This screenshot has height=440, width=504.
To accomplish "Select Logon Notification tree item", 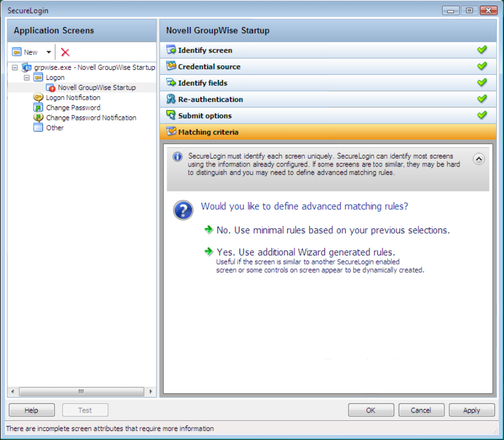I will (73, 97).
